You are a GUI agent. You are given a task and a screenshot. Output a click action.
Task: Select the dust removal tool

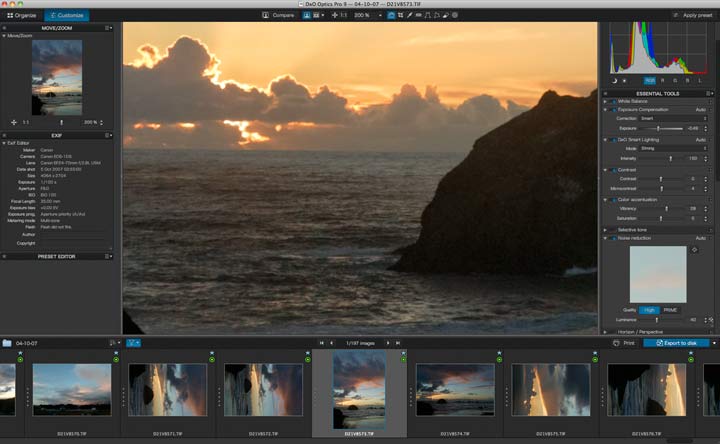point(445,15)
